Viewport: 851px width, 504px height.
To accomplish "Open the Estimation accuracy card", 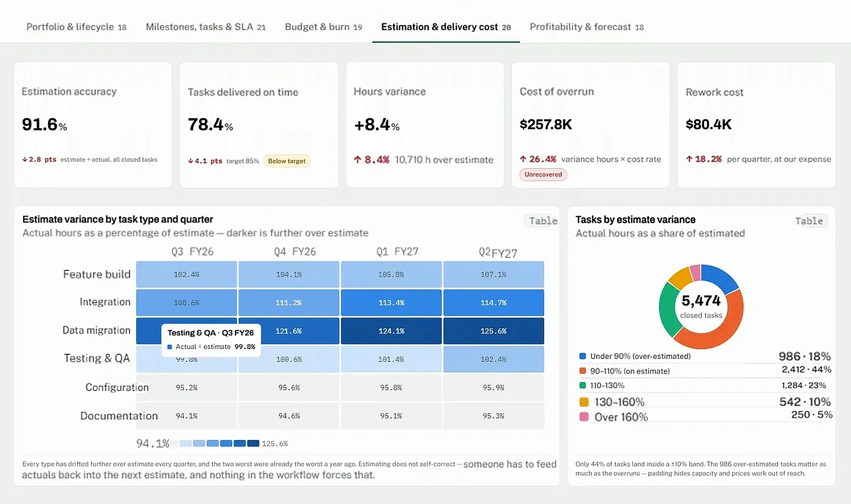I will pyautogui.click(x=93, y=125).
